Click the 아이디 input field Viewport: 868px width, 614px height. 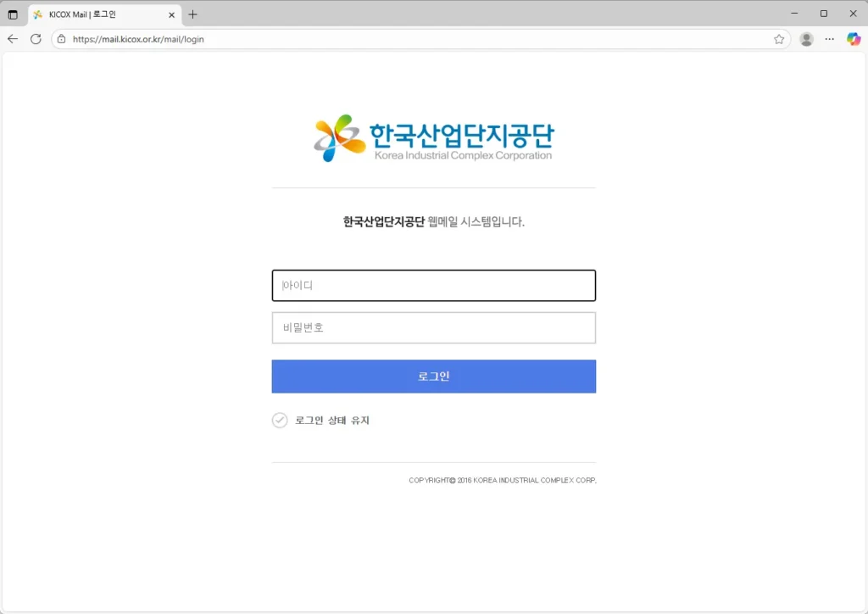433,286
